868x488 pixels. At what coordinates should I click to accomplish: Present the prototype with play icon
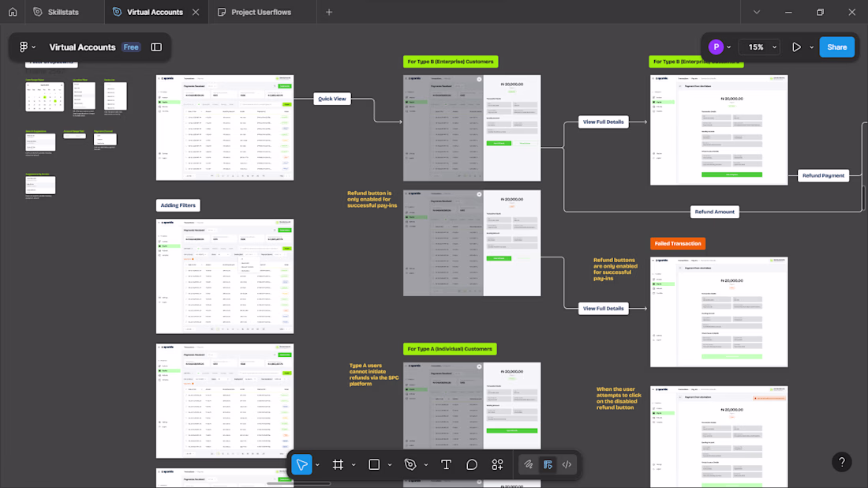pos(796,47)
